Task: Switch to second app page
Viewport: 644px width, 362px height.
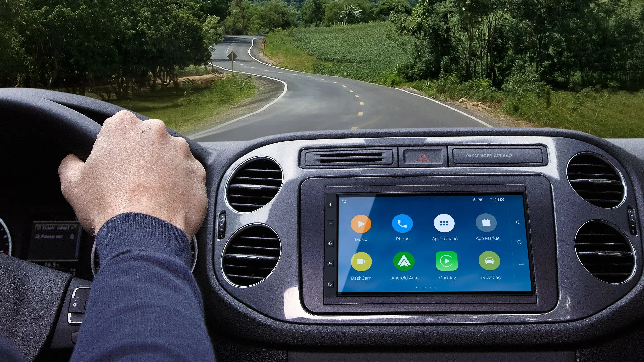Action: point(422,287)
